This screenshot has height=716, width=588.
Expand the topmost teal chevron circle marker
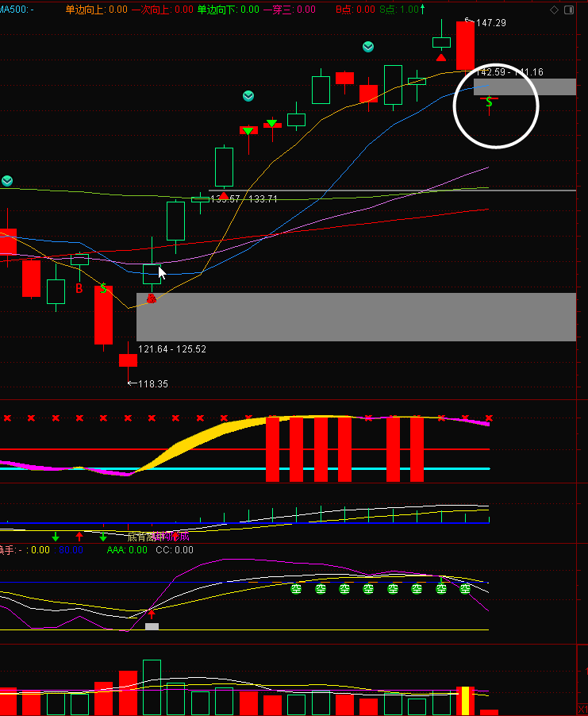click(x=368, y=47)
